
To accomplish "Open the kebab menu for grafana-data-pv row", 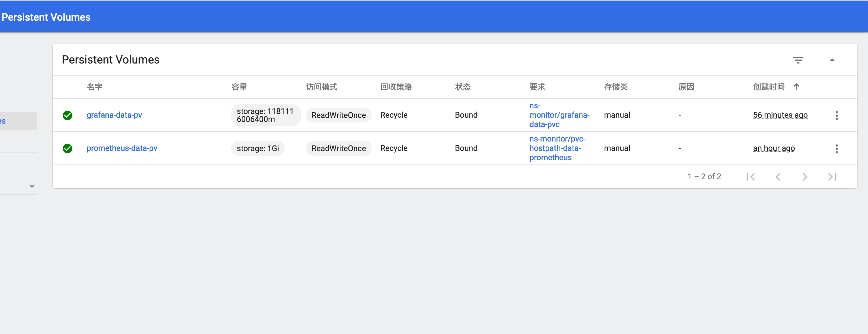I will click(837, 115).
